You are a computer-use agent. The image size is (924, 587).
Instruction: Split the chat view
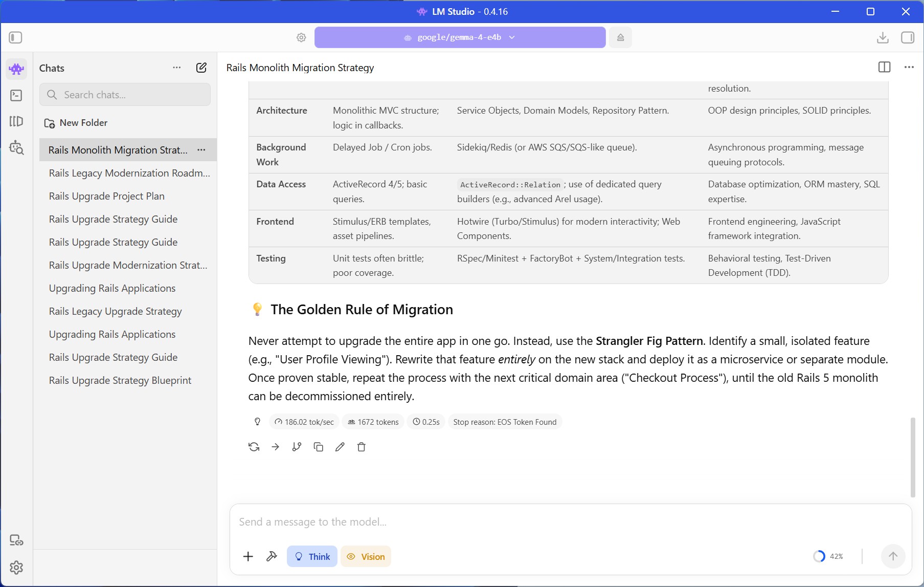[x=884, y=67]
